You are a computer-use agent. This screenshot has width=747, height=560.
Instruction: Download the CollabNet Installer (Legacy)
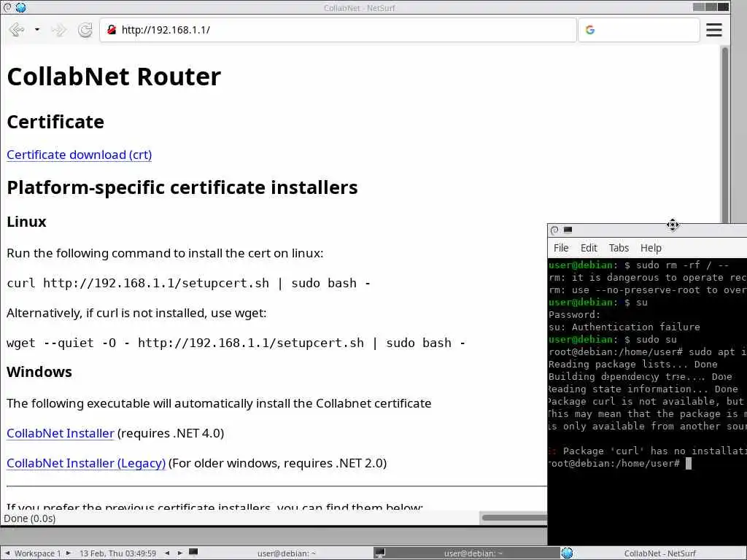click(86, 463)
